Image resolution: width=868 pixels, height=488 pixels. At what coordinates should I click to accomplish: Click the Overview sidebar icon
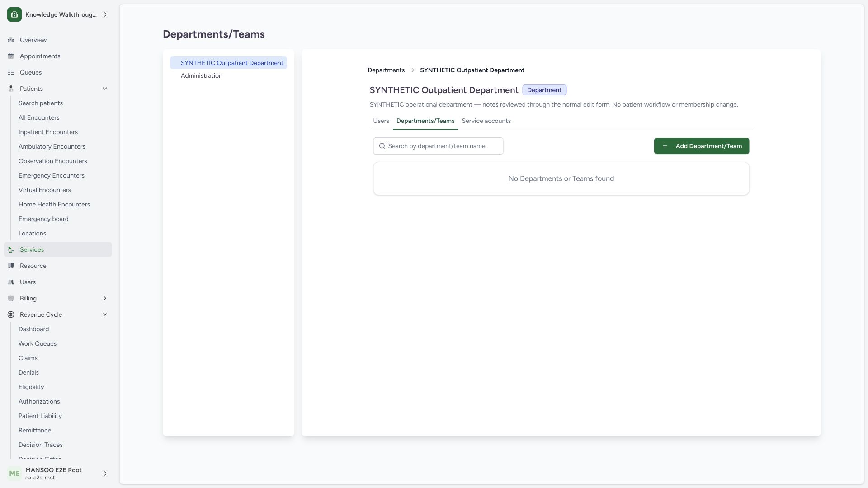pyautogui.click(x=11, y=40)
